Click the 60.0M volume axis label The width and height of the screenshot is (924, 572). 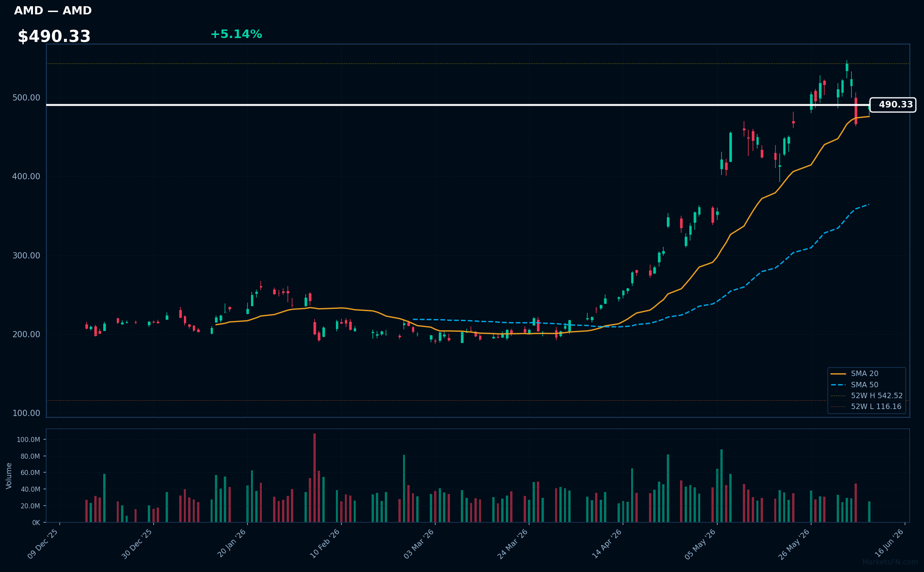[x=30, y=473]
